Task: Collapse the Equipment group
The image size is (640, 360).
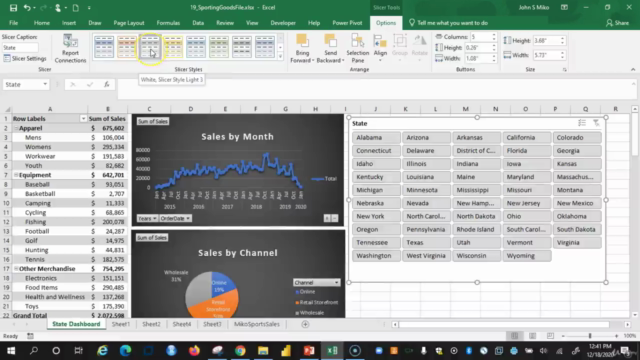Action: 16,175
